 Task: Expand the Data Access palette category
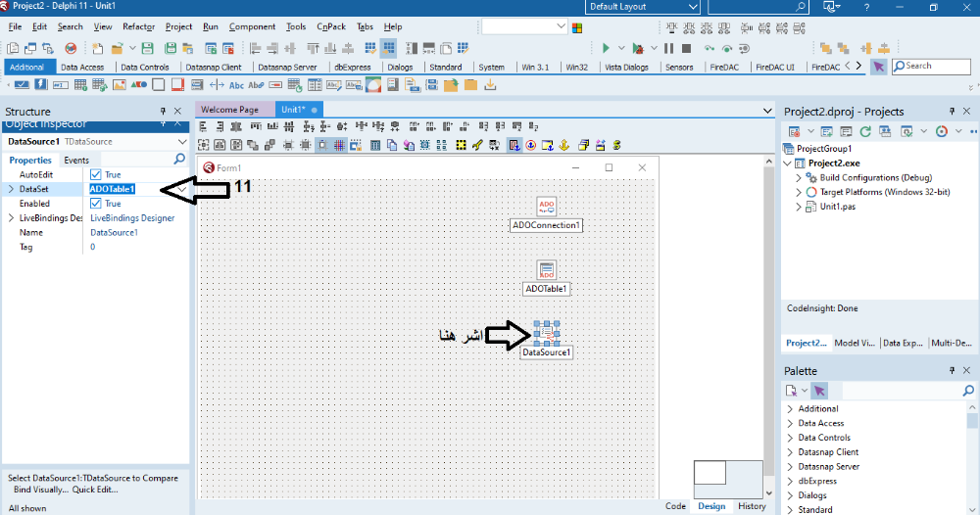(790, 423)
